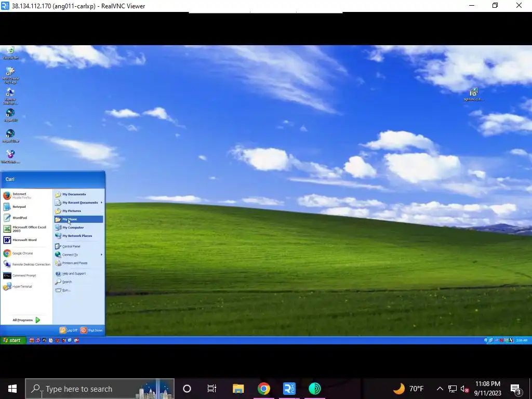Open Help and Support

coord(78,273)
